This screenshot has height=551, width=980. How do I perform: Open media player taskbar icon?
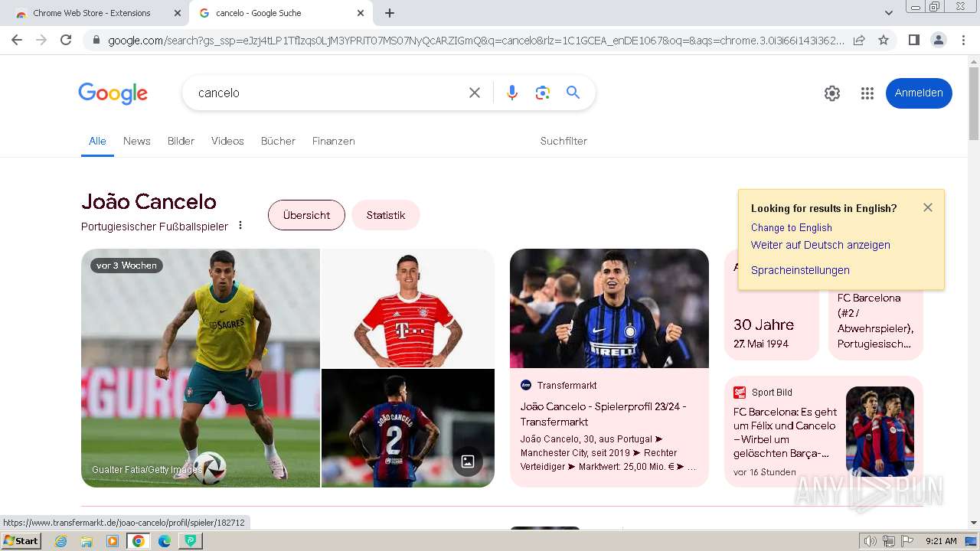[x=113, y=541]
